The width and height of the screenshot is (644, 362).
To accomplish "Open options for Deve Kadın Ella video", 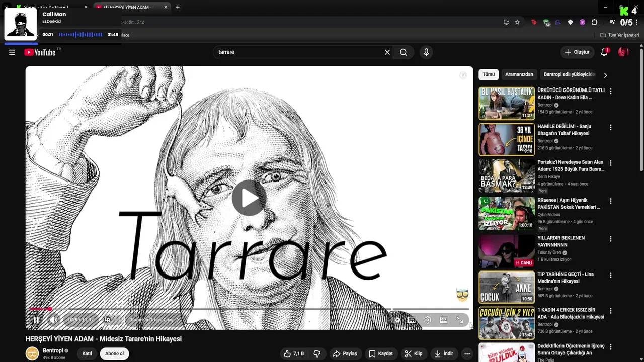I will click(x=611, y=92).
